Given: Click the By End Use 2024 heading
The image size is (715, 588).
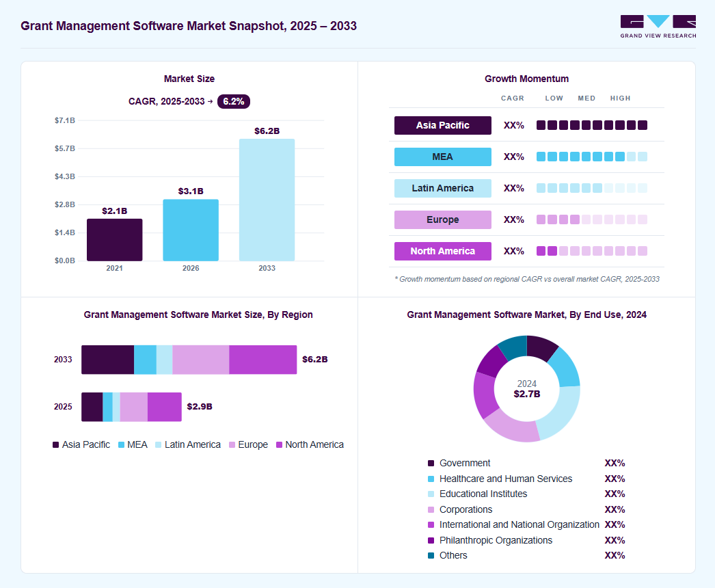Looking at the screenshot, I should 526,315.
